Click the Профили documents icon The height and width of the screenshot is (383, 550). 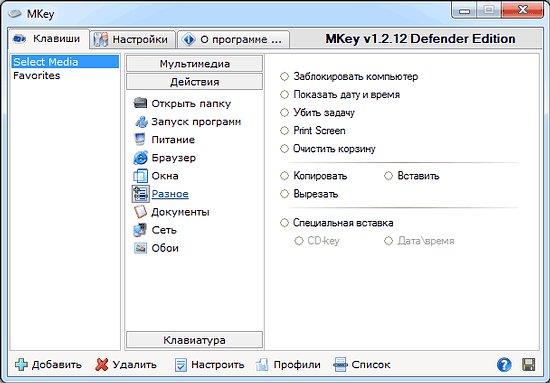click(262, 365)
